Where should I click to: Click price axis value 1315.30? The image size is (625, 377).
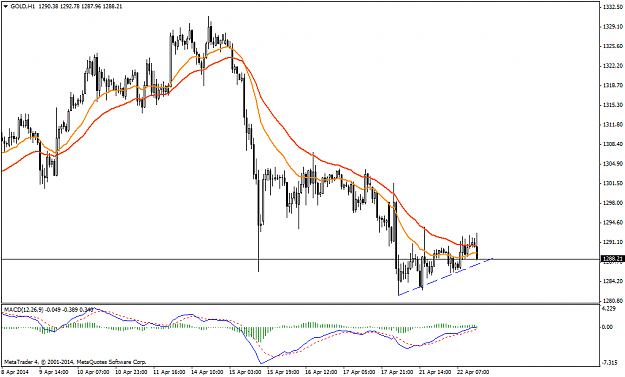[613, 105]
